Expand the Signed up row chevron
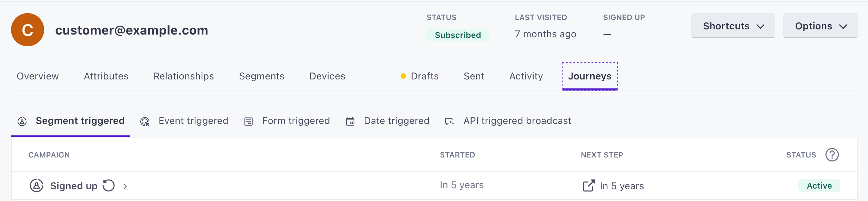The image size is (868, 201). (x=125, y=186)
